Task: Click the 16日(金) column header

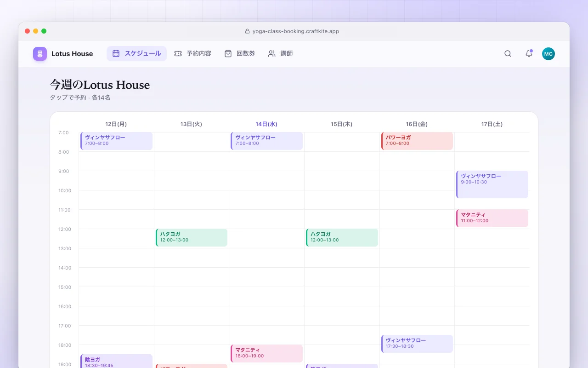Action: (x=417, y=124)
